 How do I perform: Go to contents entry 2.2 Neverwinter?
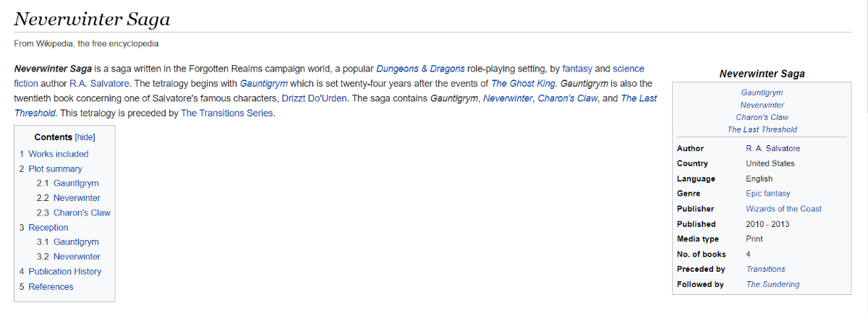pos(69,198)
